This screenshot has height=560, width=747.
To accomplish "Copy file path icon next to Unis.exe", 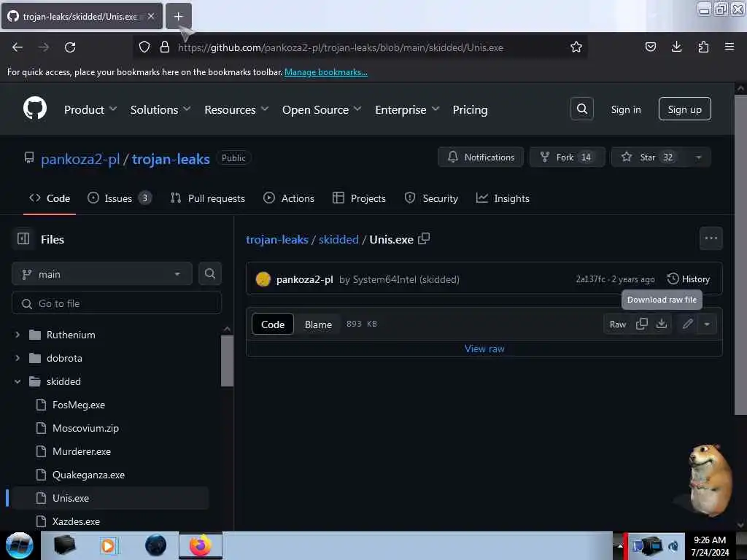I will 424,238.
